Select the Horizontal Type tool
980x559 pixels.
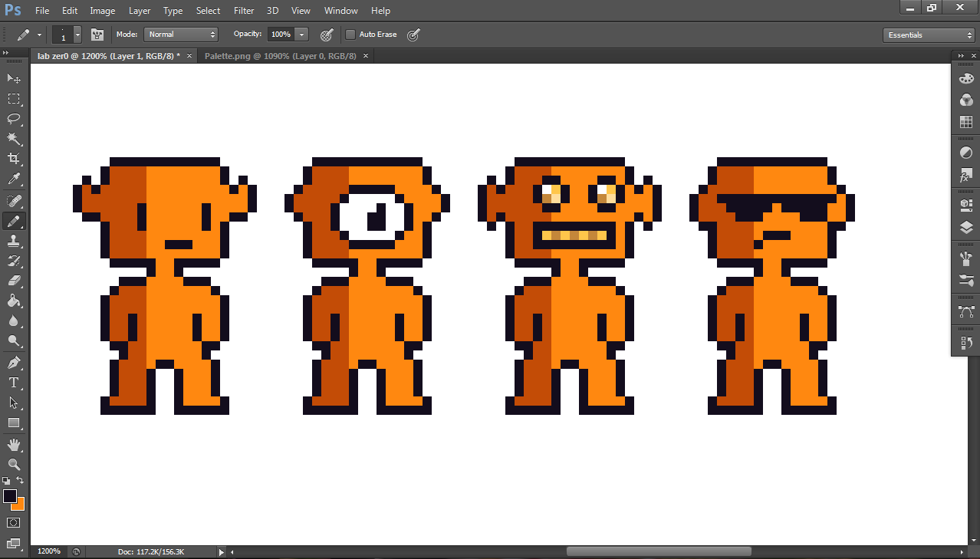coord(14,383)
